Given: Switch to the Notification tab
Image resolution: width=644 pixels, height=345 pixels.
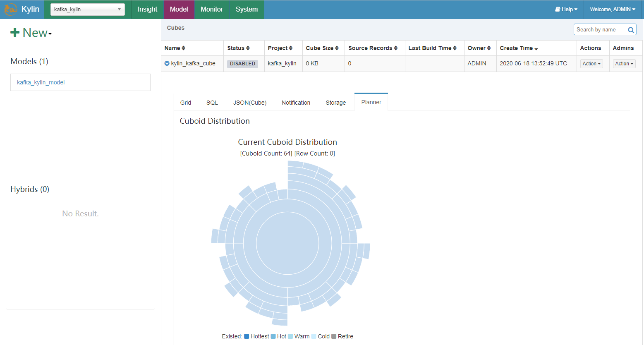Looking at the screenshot, I should [x=296, y=103].
